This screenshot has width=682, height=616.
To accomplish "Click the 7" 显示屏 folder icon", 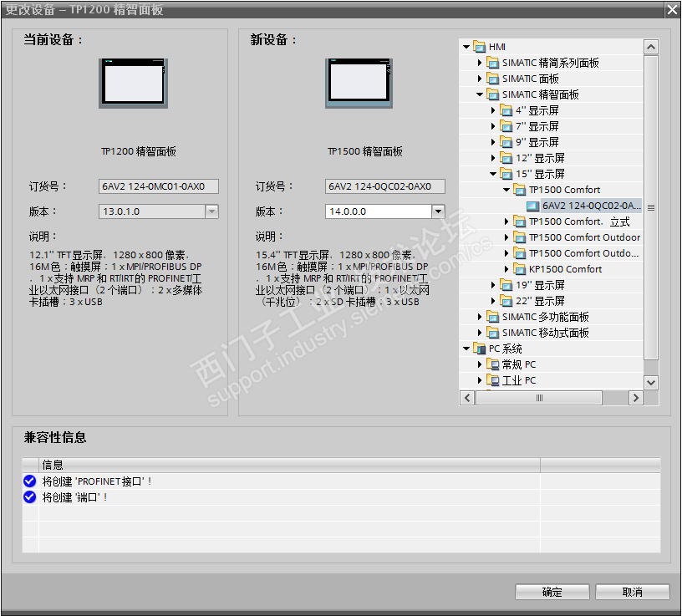I will point(506,126).
